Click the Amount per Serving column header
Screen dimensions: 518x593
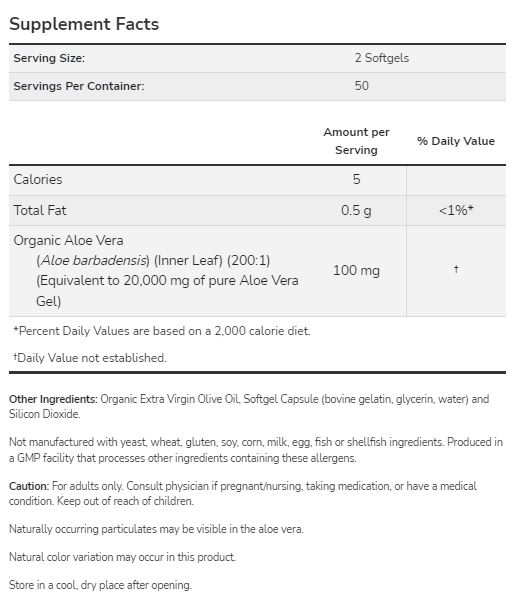[x=356, y=141]
